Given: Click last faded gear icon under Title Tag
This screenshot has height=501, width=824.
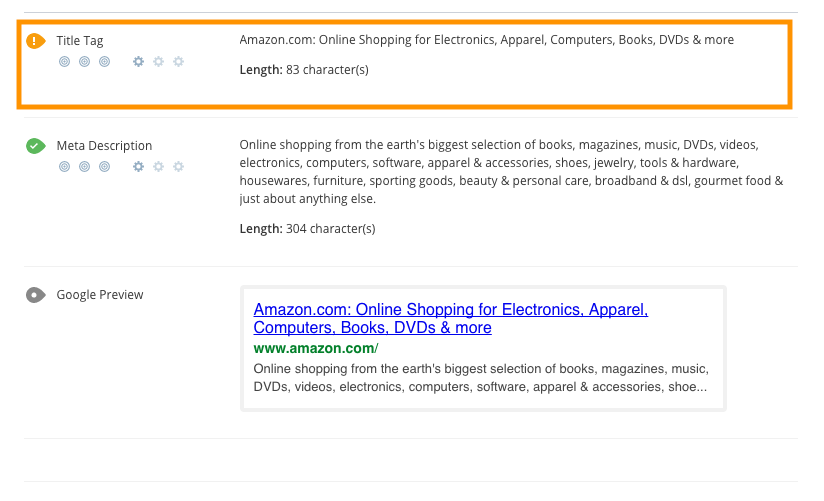Looking at the screenshot, I should [x=179, y=62].
